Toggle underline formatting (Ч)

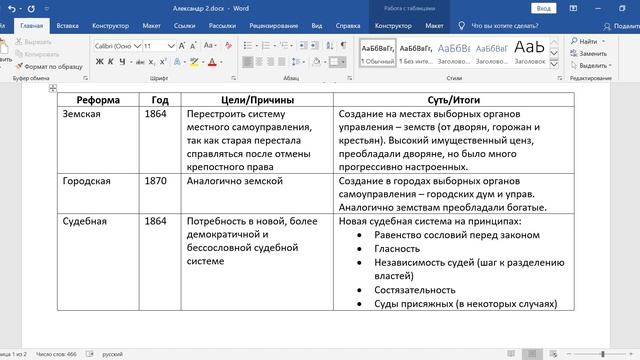(122, 62)
